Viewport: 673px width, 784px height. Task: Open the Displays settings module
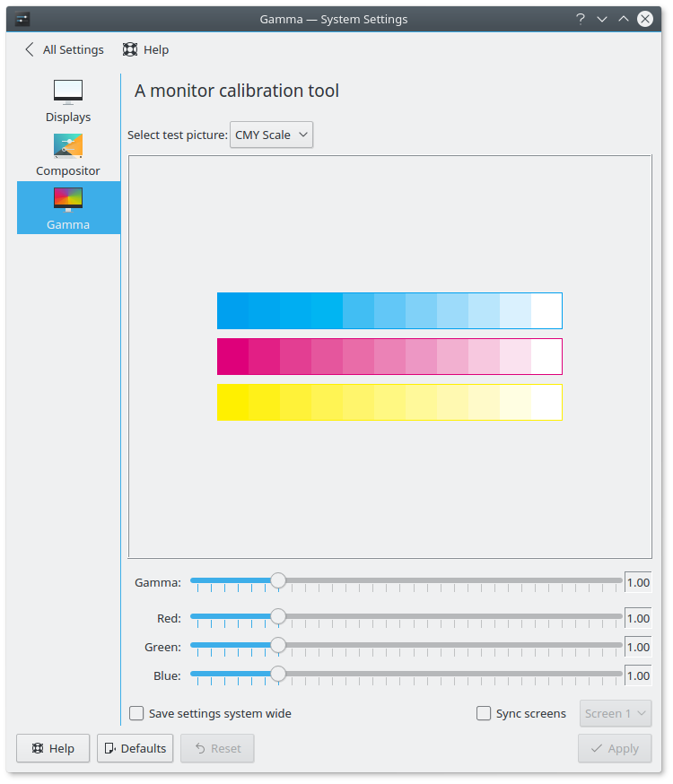(x=68, y=100)
